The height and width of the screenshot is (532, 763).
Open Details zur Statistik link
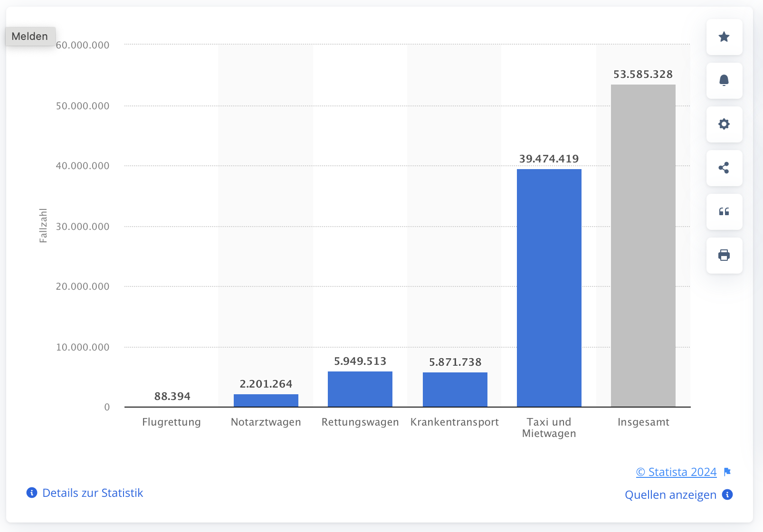tap(93, 493)
